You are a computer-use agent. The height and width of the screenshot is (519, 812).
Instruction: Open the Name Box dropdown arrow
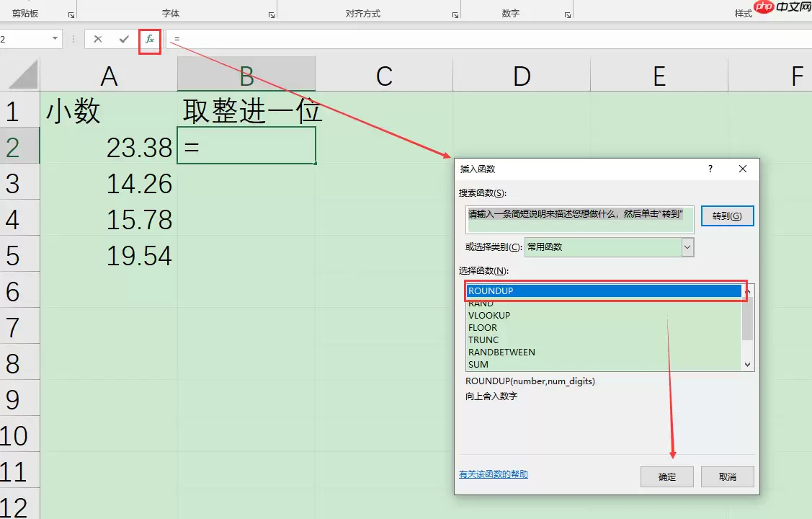55,39
